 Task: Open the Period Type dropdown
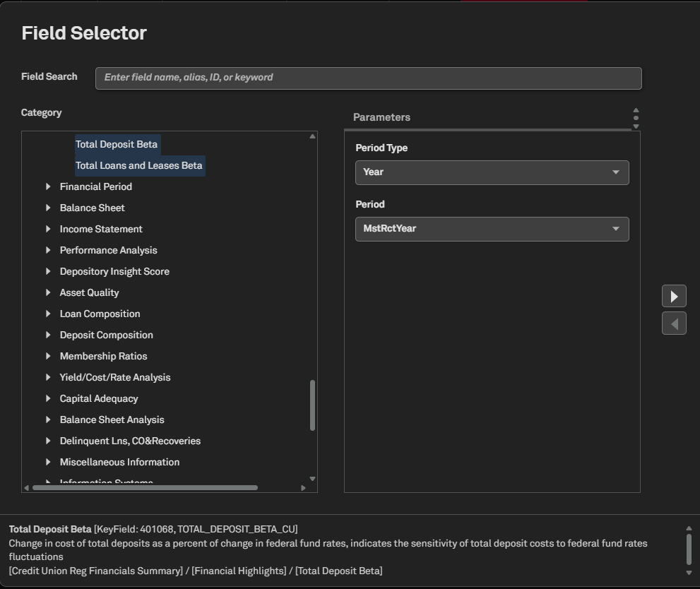pyautogui.click(x=492, y=172)
